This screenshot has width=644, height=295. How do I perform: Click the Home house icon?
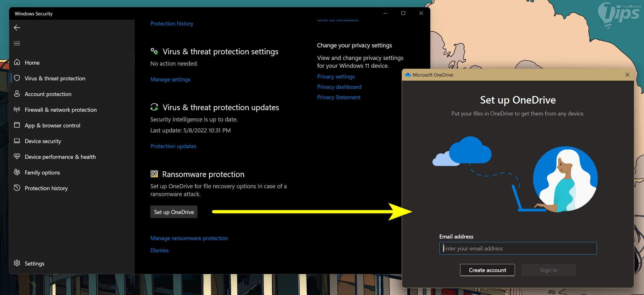[17, 62]
